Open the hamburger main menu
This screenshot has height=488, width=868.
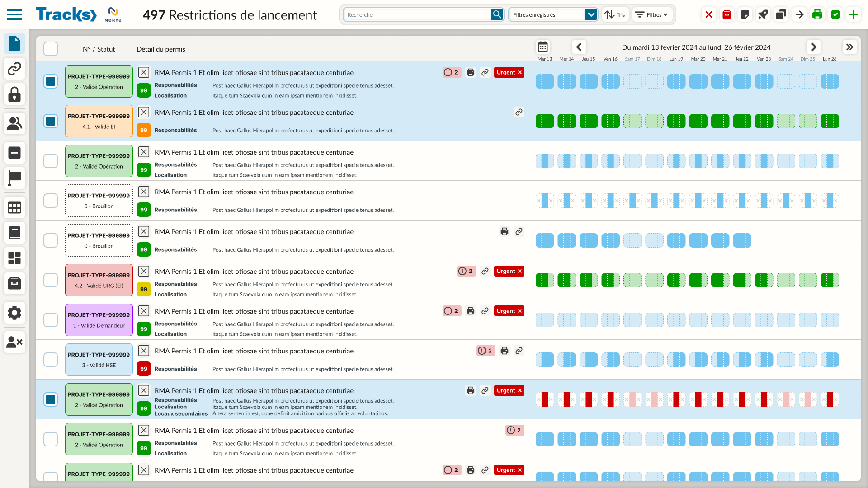click(x=14, y=14)
